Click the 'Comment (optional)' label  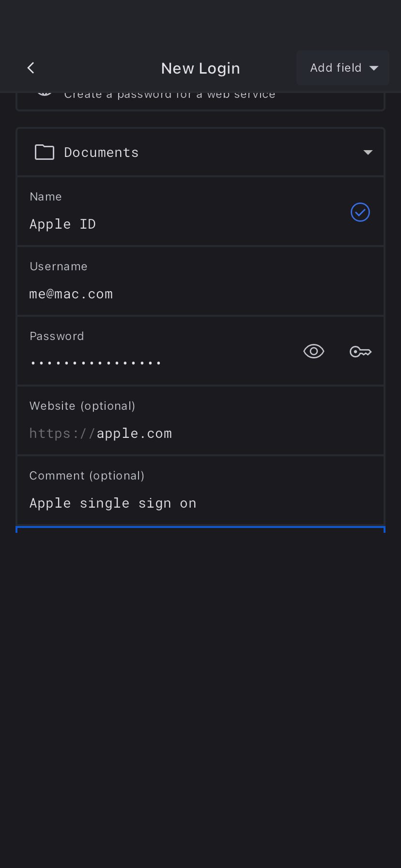pos(87,476)
